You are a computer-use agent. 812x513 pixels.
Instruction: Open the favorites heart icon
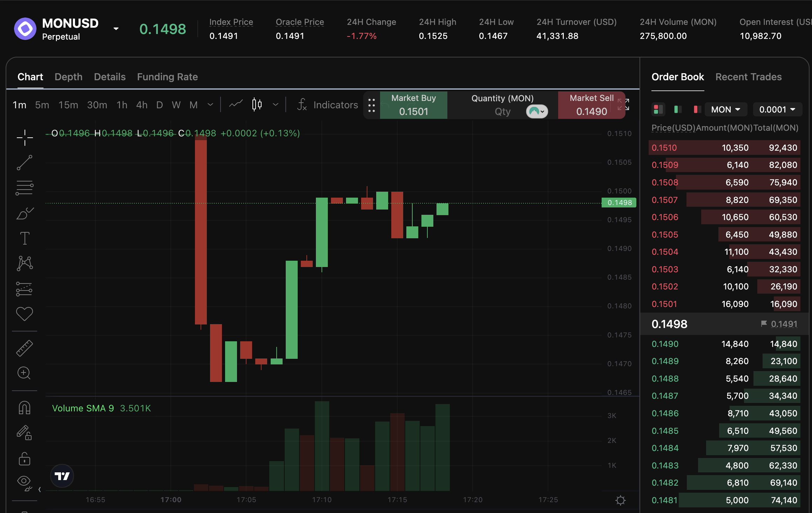click(x=25, y=314)
